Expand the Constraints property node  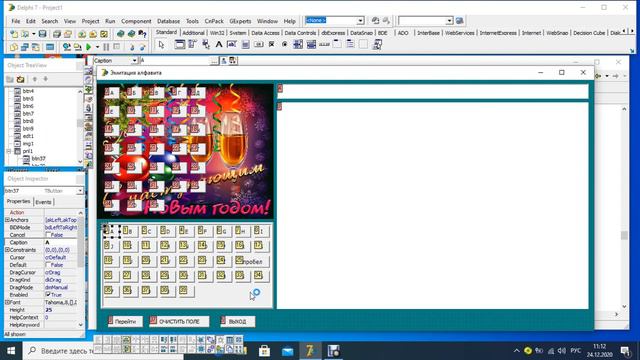(x=7, y=250)
